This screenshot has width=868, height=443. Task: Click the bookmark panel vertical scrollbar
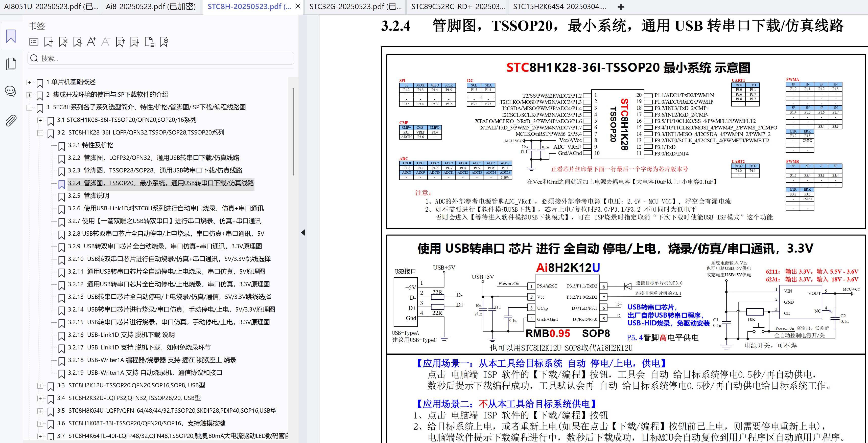(293, 131)
